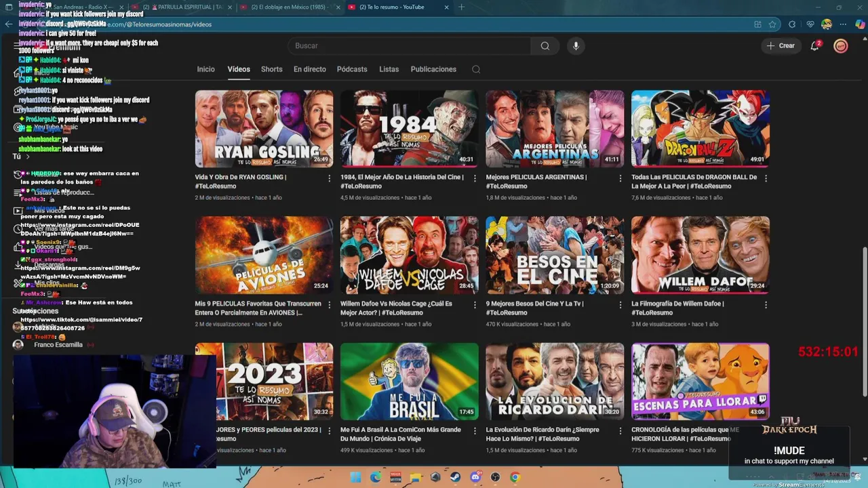
Task: Play the Mejores Peliculas Argentinas thumbnail
Action: coord(555,129)
